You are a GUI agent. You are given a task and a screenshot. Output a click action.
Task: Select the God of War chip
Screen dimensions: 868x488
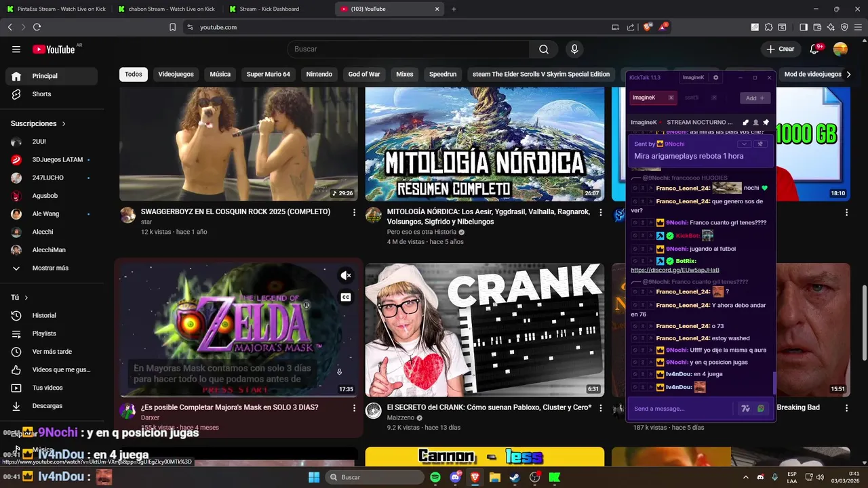click(364, 75)
